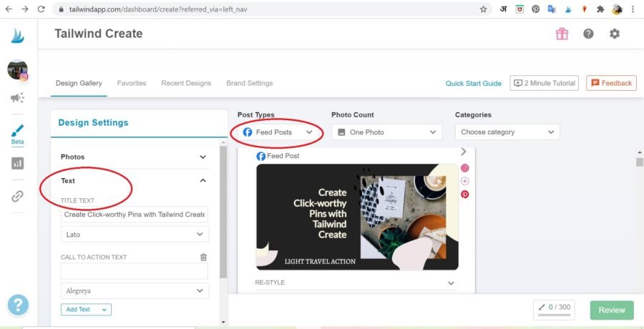Click the browser address bar URL
Screen dimensions: 644x329
pyautogui.click(x=158, y=9)
